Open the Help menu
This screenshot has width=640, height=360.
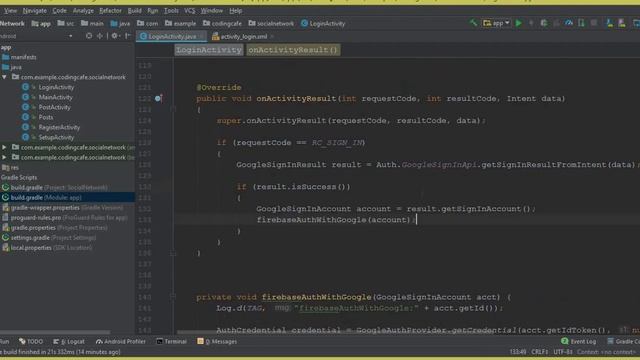tap(236, 11)
